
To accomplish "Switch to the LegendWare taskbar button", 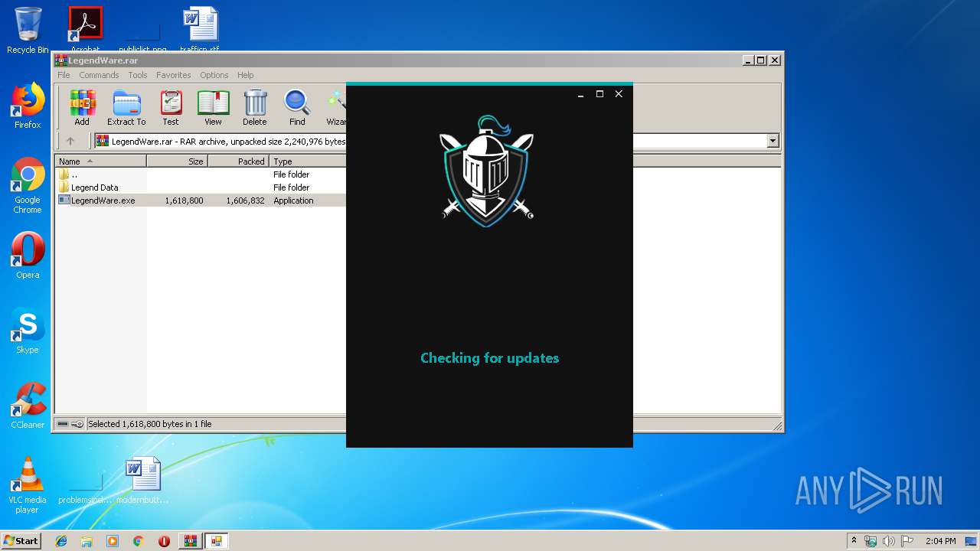I will [217, 541].
